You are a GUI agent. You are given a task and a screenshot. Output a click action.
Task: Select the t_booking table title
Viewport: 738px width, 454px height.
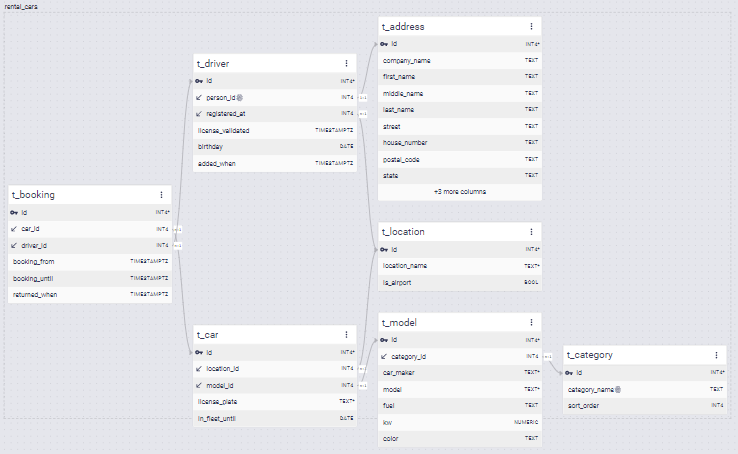[33, 195]
